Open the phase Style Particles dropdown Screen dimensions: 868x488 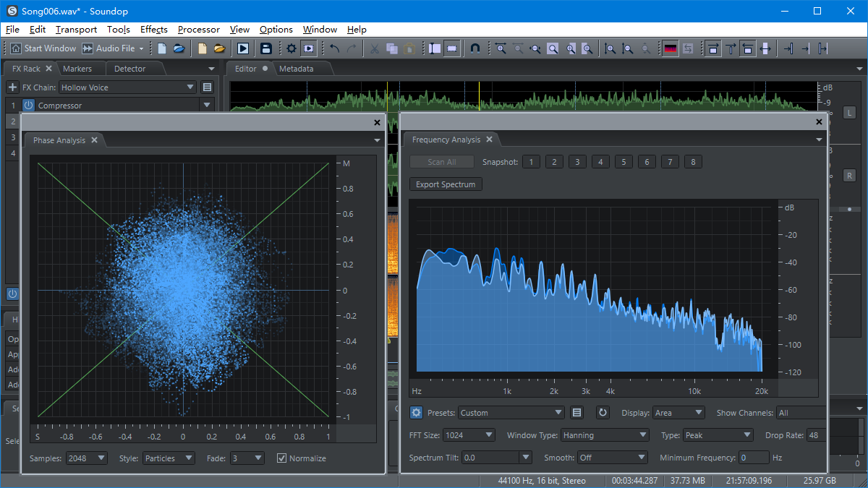(x=168, y=458)
